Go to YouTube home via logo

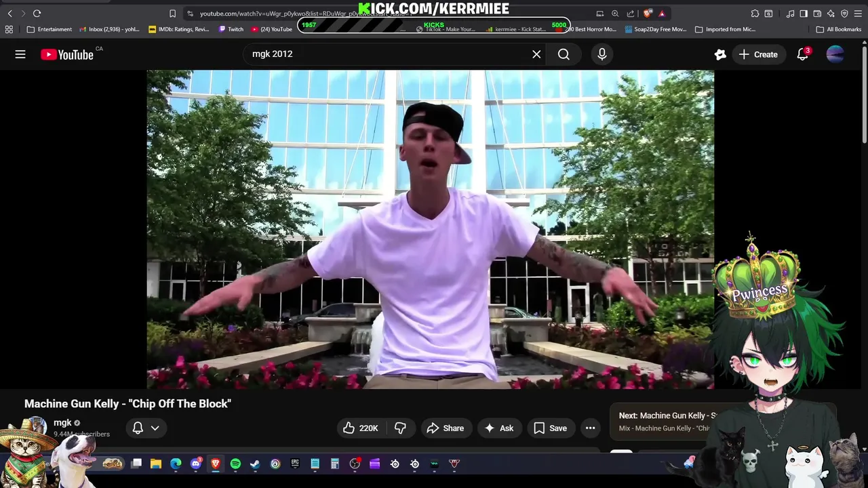click(x=66, y=55)
